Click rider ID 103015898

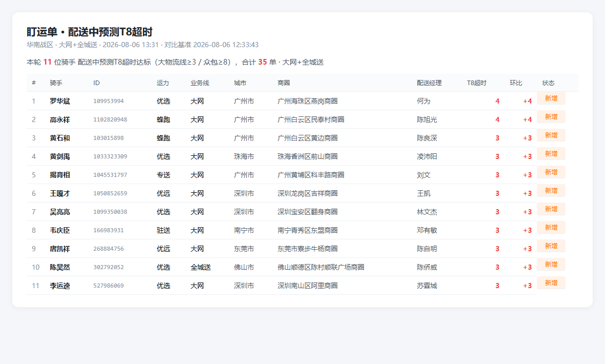click(108, 138)
